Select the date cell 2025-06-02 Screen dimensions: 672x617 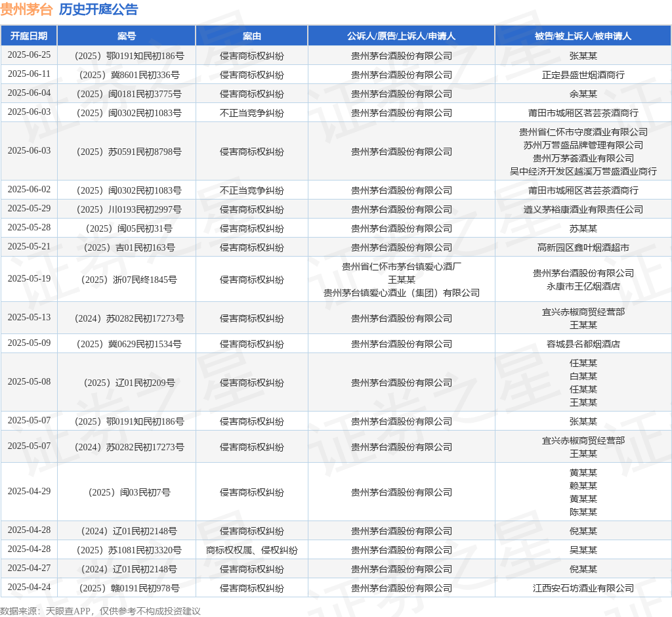point(29,189)
